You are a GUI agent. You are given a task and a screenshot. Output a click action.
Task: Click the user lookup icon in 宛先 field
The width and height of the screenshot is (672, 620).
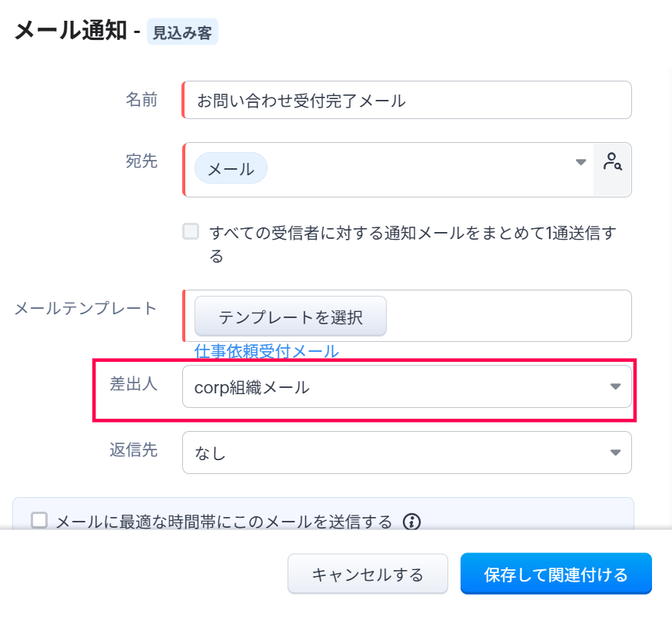[612, 162]
